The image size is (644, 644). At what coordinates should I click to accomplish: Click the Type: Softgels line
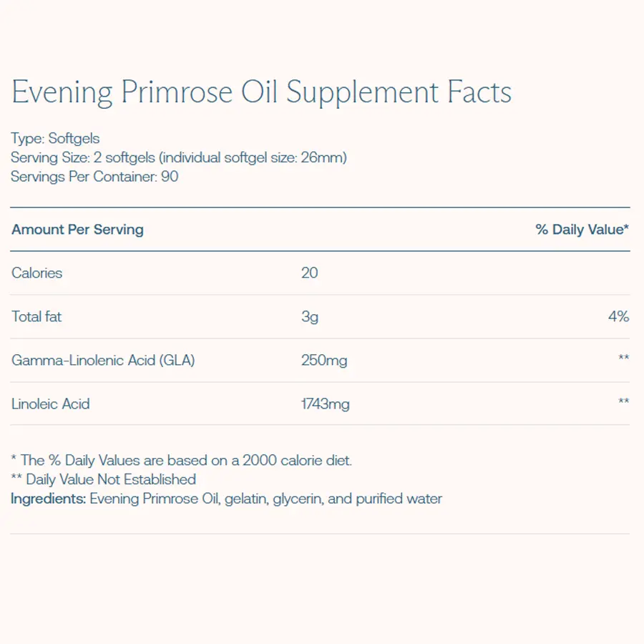(x=55, y=139)
